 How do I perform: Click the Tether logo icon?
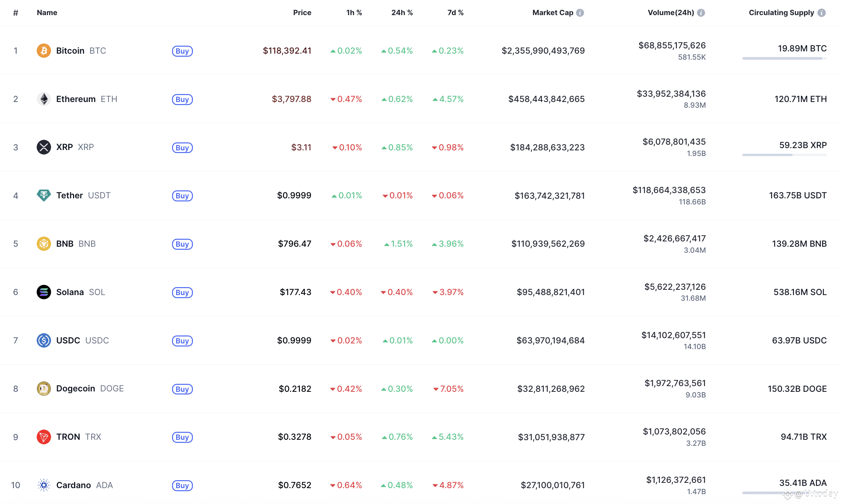click(44, 195)
